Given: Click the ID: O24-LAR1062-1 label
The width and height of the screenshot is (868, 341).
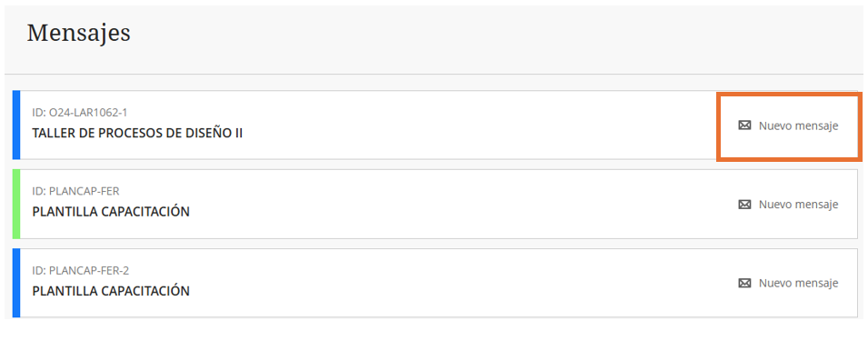Looking at the screenshot, I should click(x=80, y=113).
